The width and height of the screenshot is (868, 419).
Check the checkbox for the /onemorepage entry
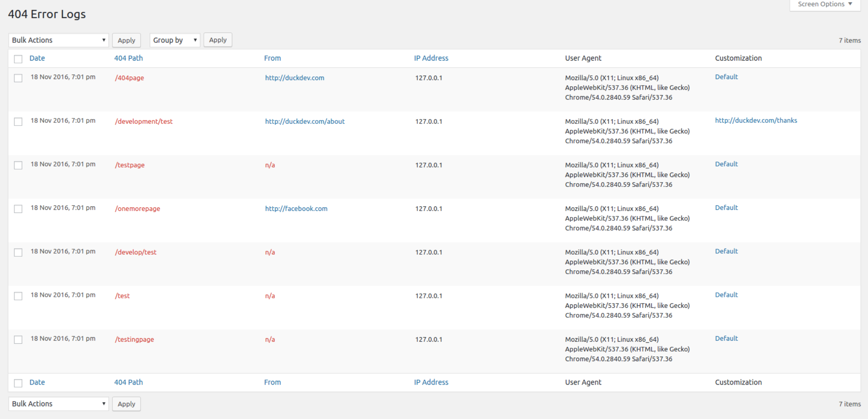click(18, 209)
